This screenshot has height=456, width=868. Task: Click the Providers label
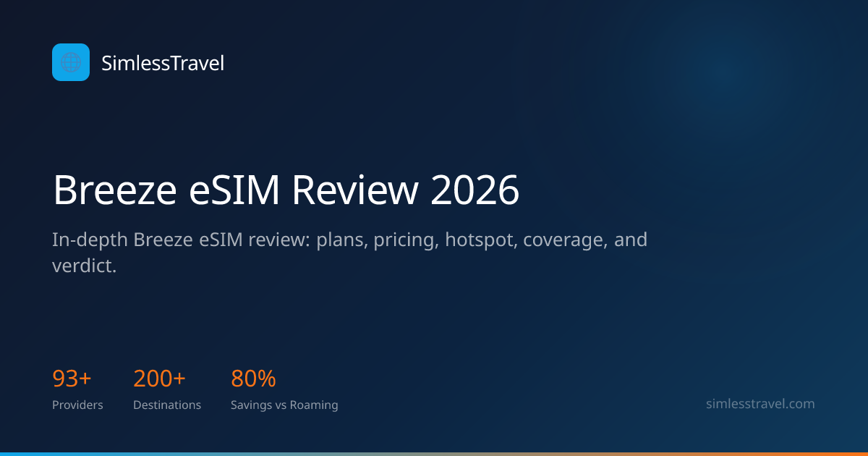coord(77,405)
